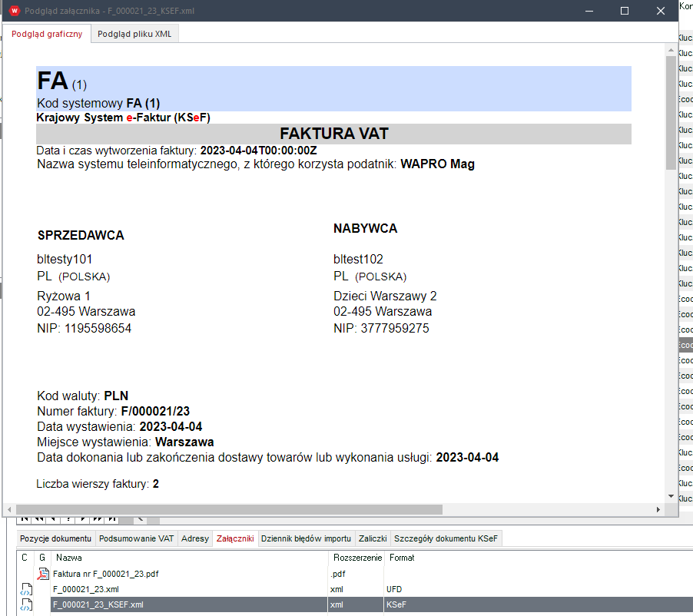Viewport: 693px width, 616px height.
Task: Click the horizontal scrollbar right arrow
Action: [x=658, y=509]
